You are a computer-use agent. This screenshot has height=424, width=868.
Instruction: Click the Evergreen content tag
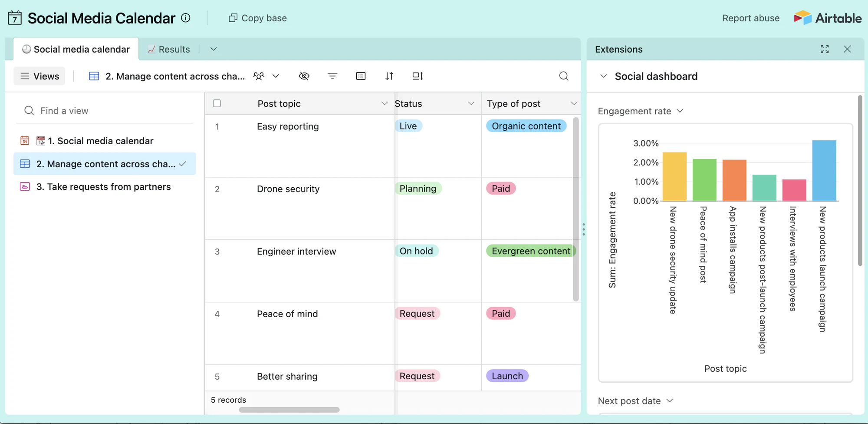click(x=531, y=251)
